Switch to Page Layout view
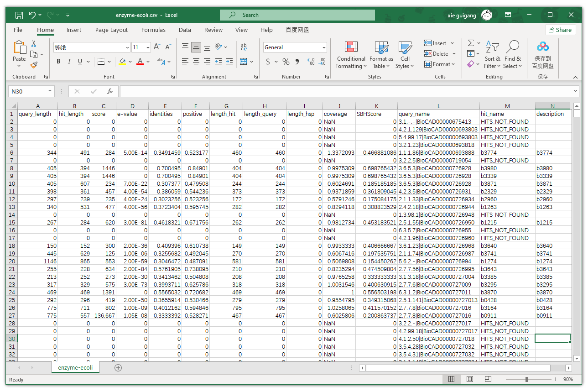Screen dimensions: 588x392 click(469, 379)
